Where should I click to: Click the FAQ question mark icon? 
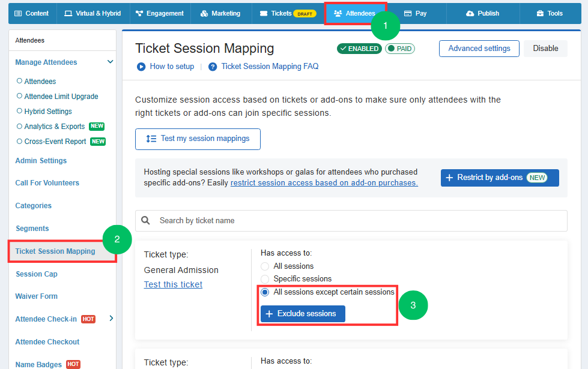[213, 67]
